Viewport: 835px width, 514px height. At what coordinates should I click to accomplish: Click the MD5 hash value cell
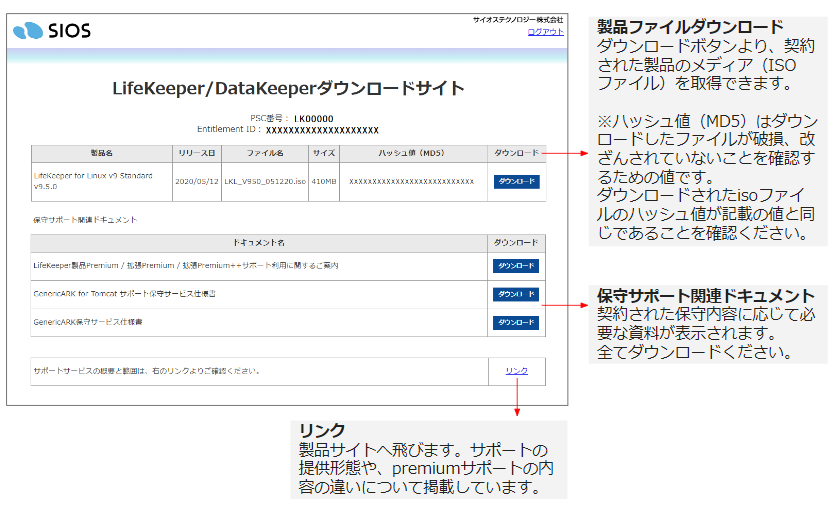coord(411,182)
